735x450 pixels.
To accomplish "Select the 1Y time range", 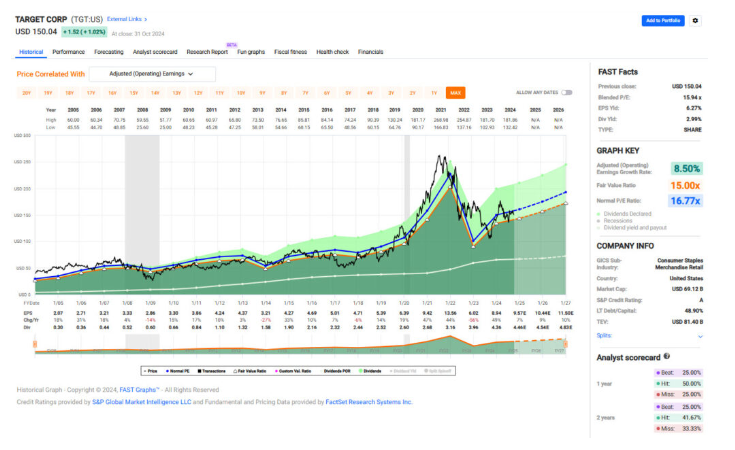I will (434, 93).
